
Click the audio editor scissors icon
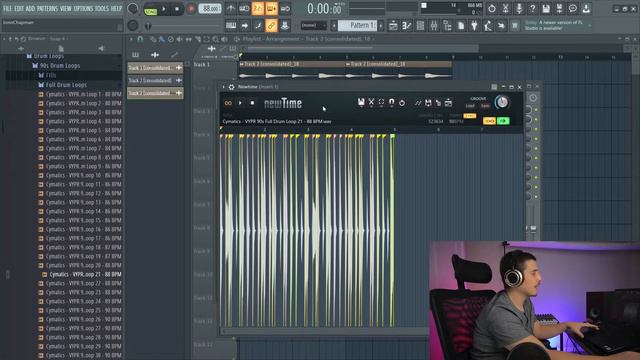point(505,9)
